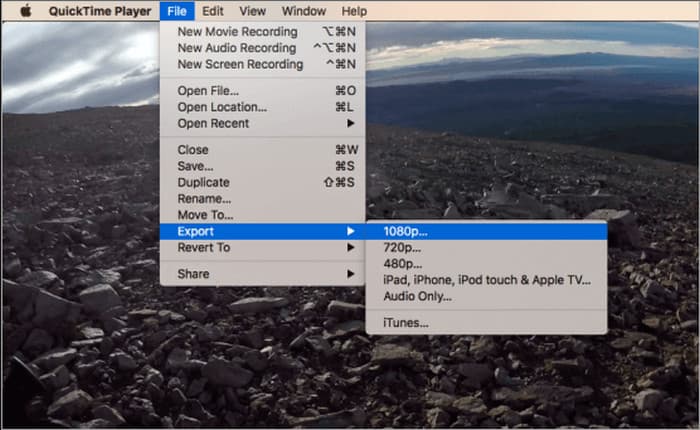Viewport: 700px width, 430px height.
Task: Export the movie as 720p...
Action: click(x=486, y=247)
